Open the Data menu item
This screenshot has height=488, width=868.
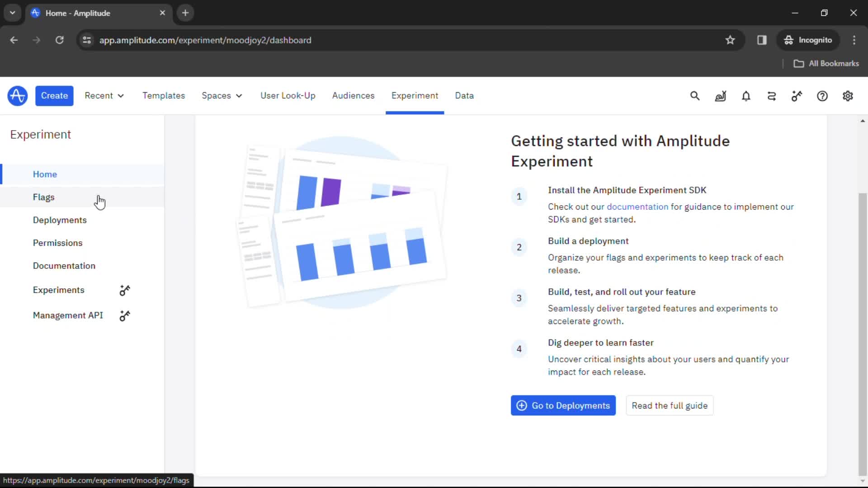(x=464, y=96)
